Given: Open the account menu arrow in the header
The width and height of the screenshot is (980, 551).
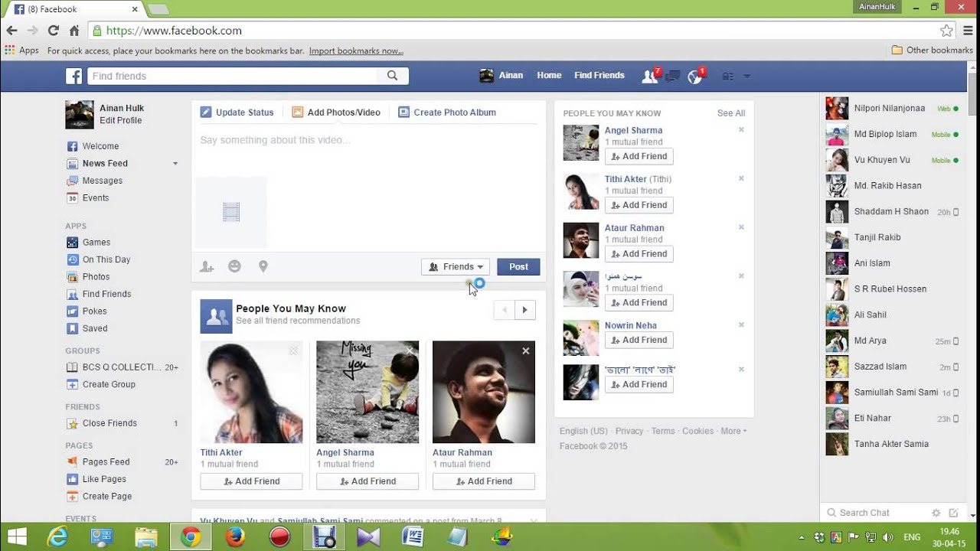Looking at the screenshot, I should tap(746, 77).
